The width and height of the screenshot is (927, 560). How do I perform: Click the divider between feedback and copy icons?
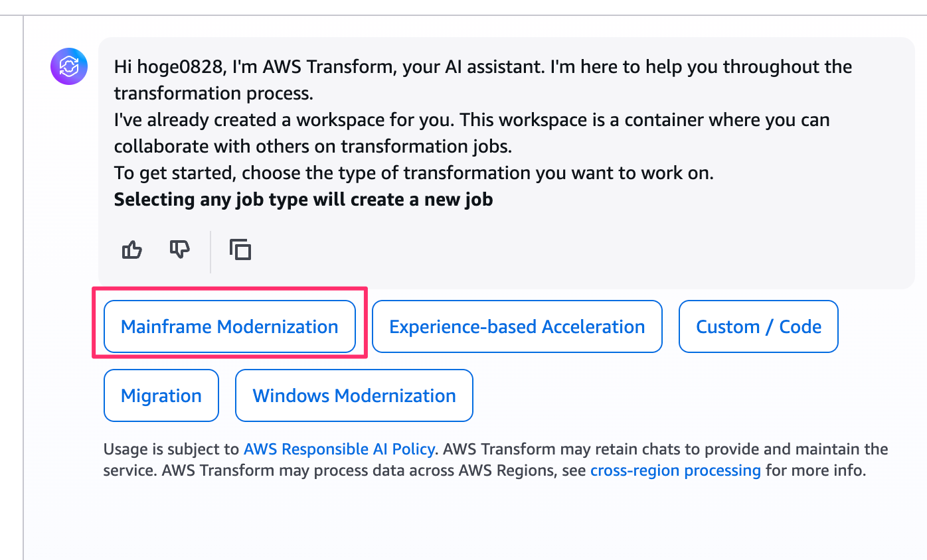coord(211,251)
